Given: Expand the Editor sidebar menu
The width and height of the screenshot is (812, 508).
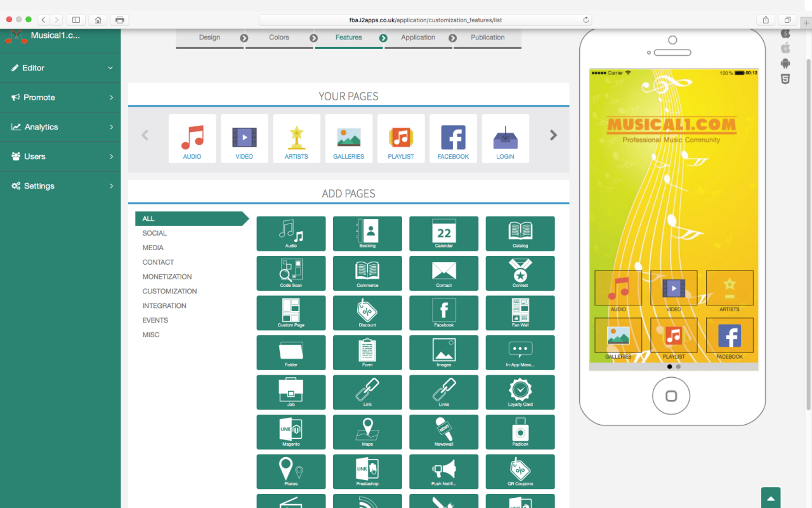Looking at the screenshot, I should coord(60,68).
